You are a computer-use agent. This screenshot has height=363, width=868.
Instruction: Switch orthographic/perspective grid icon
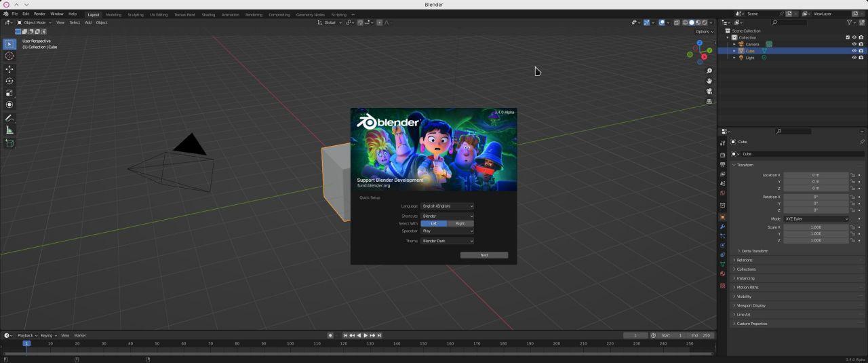click(x=709, y=101)
